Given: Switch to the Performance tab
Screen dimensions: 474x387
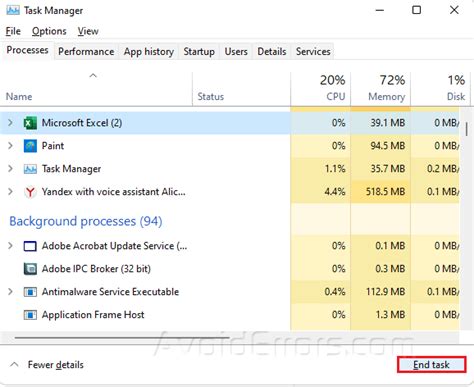Looking at the screenshot, I should click(86, 52).
